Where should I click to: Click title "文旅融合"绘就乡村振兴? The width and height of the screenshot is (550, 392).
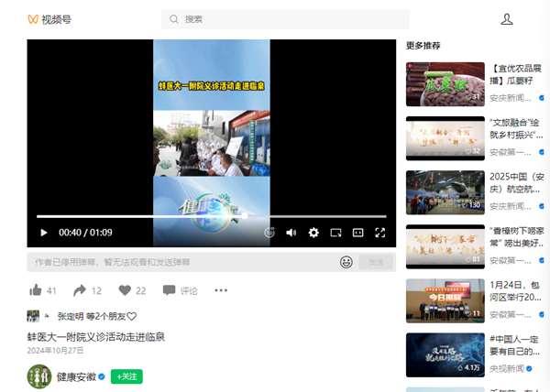(516, 128)
